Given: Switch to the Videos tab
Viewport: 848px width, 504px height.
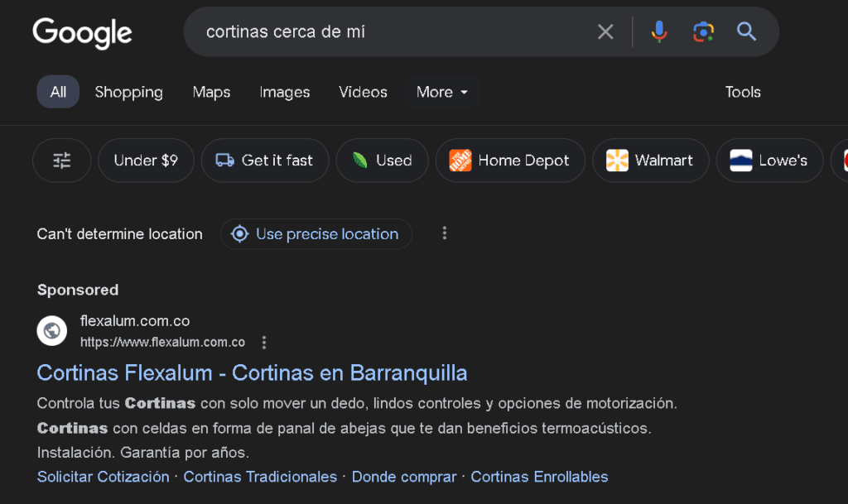Looking at the screenshot, I should (363, 92).
